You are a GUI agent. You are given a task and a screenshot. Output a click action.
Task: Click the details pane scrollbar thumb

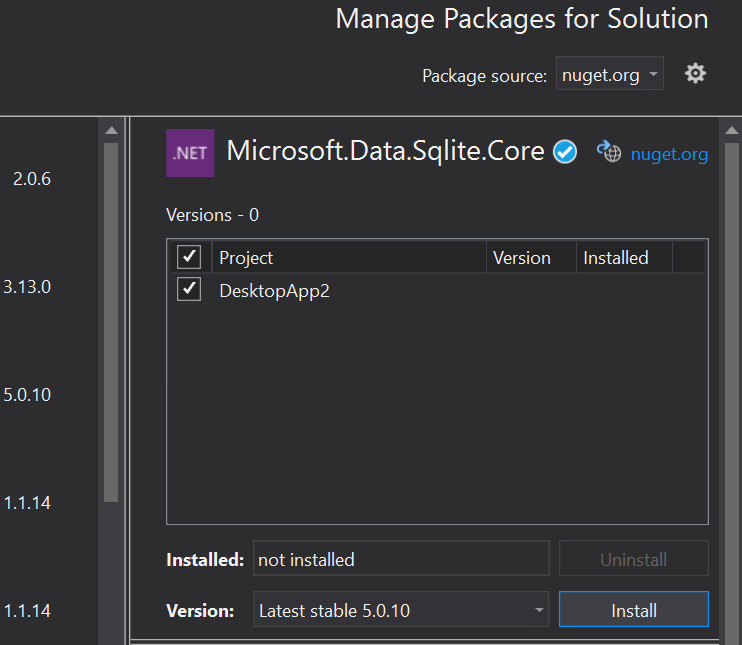coord(732,393)
